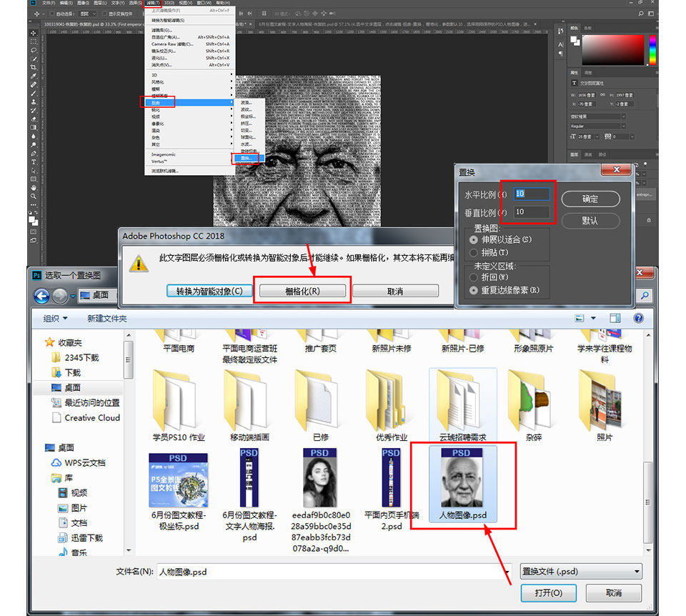
Task: Toggle the Show Transform Controls checkbox
Action: tap(105, 14)
